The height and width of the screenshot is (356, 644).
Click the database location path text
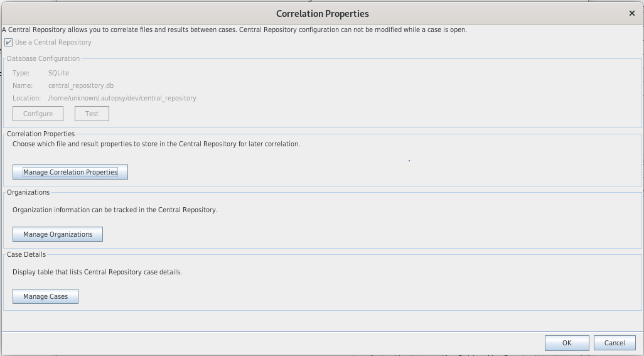[x=122, y=98]
